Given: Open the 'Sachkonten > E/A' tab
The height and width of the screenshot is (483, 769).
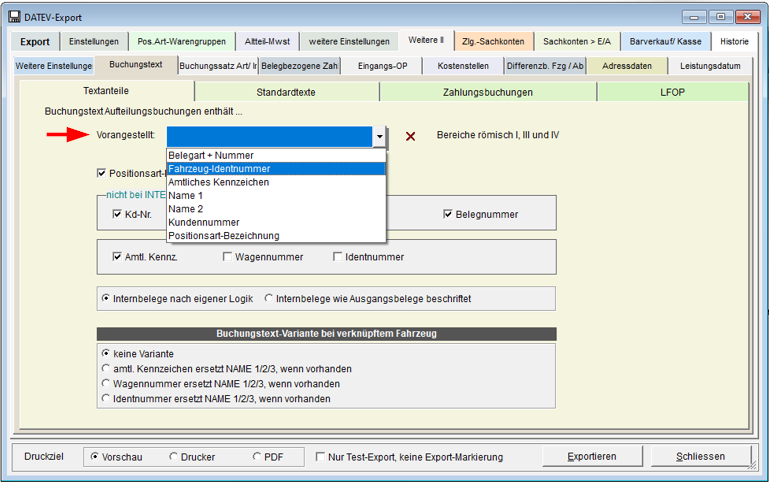Looking at the screenshot, I should [577, 42].
